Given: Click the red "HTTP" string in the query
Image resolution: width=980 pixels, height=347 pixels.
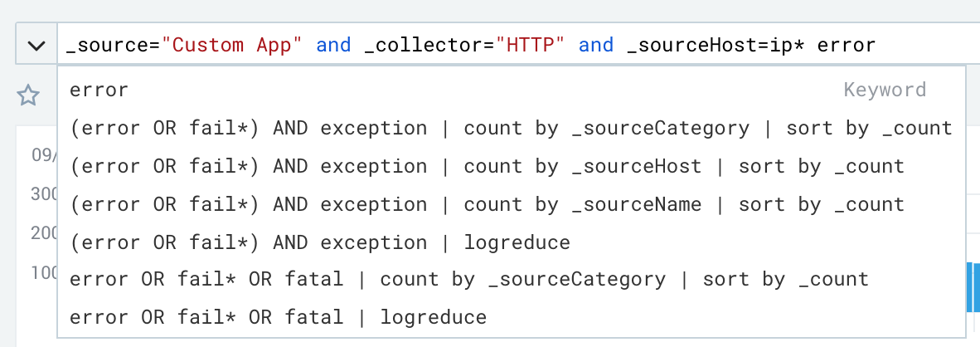Looking at the screenshot, I should pyautogui.click(x=531, y=45).
